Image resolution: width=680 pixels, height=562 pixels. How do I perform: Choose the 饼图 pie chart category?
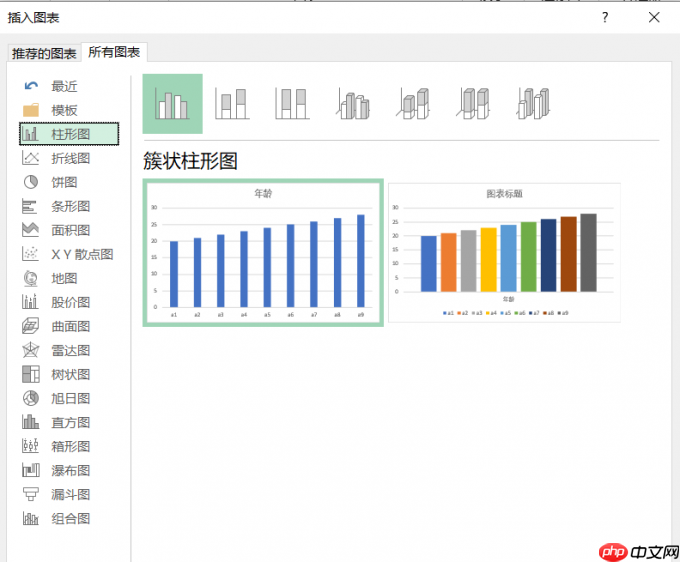[69, 182]
